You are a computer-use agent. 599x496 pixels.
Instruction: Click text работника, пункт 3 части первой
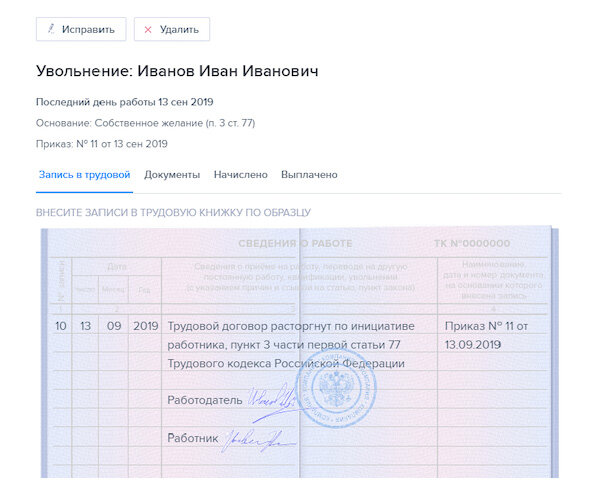tap(284, 345)
